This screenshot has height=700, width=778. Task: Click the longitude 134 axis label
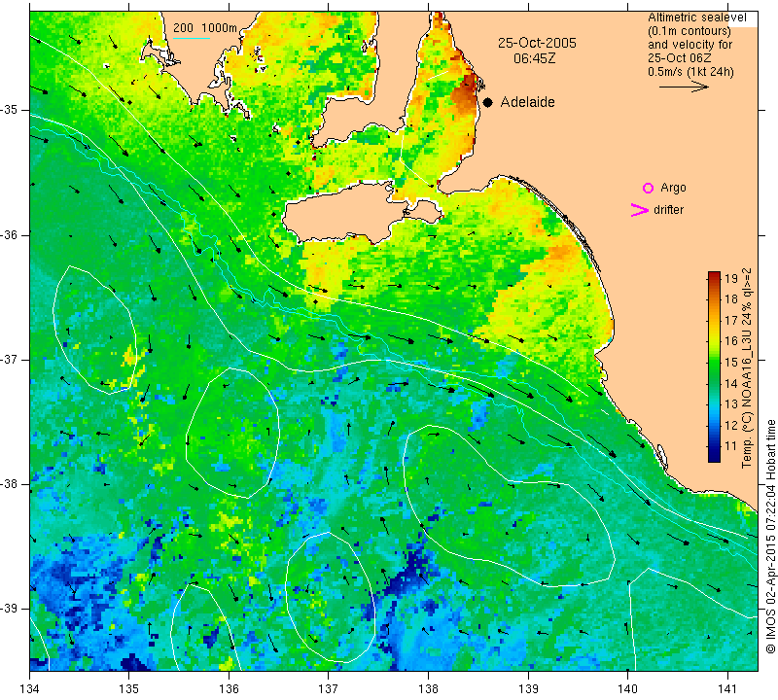pos(30,689)
